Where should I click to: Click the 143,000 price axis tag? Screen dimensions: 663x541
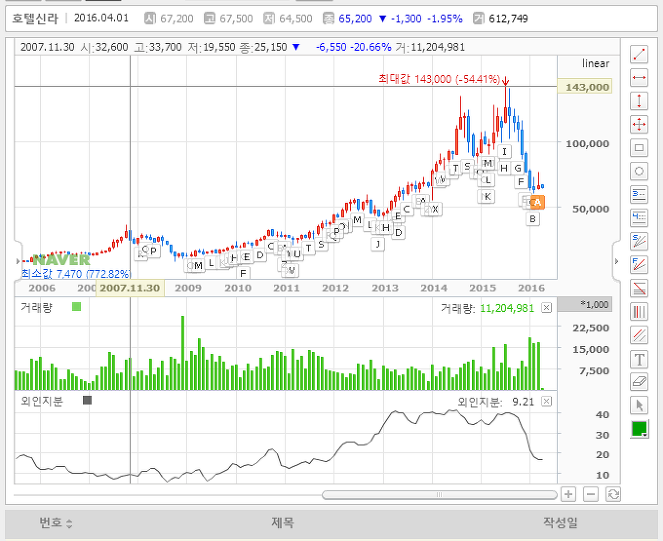click(587, 87)
